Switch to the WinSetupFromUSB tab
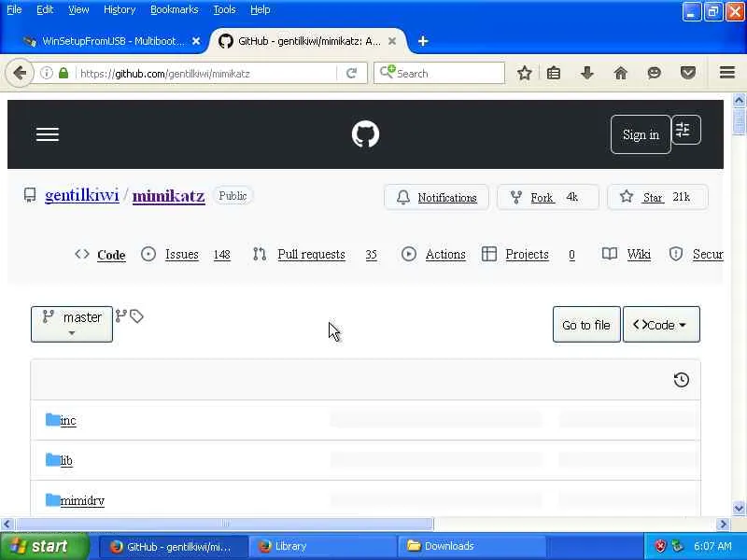Viewport: 747px width, 560px height. click(x=112, y=41)
